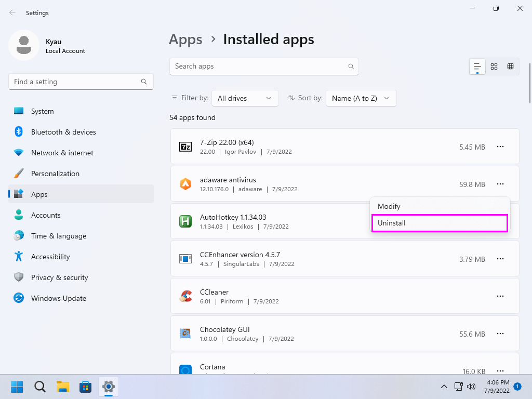The width and height of the screenshot is (532, 399).
Task: Open Accessibility settings
Action: 81,257
